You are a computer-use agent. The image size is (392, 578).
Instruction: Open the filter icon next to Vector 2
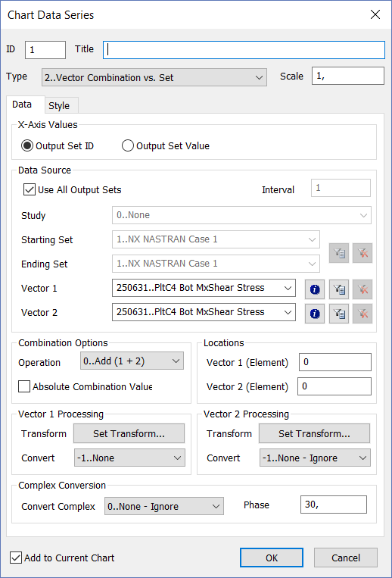pos(339,314)
